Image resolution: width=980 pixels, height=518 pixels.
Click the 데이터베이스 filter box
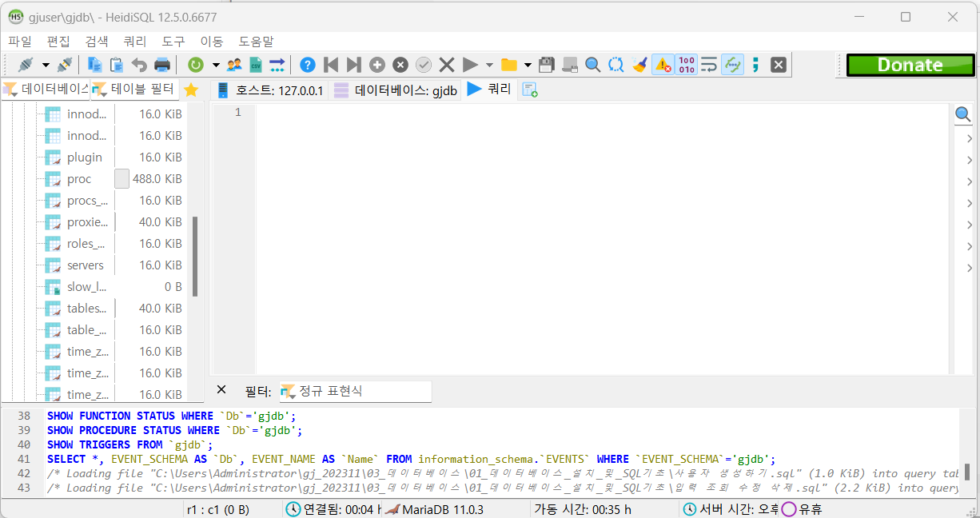pyautogui.click(x=46, y=90)
